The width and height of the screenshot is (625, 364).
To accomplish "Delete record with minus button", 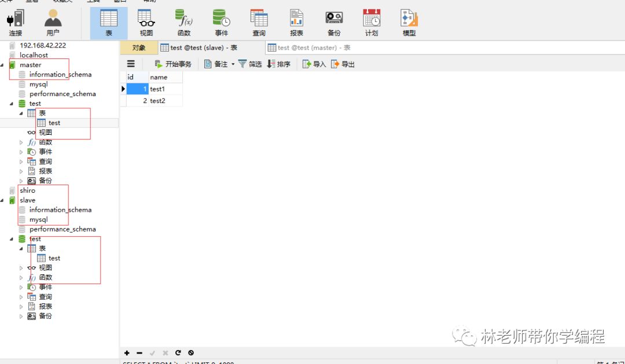I will coord(139,353).
